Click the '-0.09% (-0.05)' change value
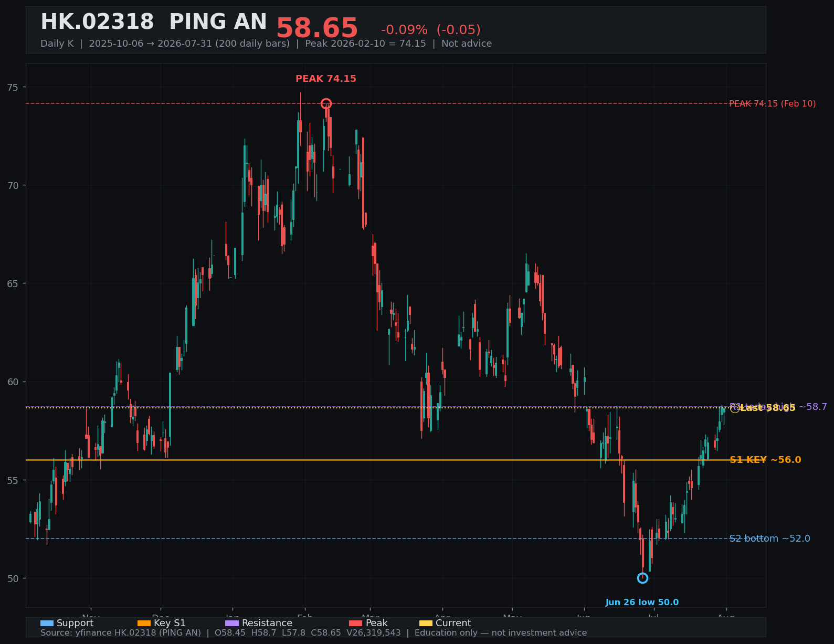Screen dimensions: 834x644 coord(431,30)
